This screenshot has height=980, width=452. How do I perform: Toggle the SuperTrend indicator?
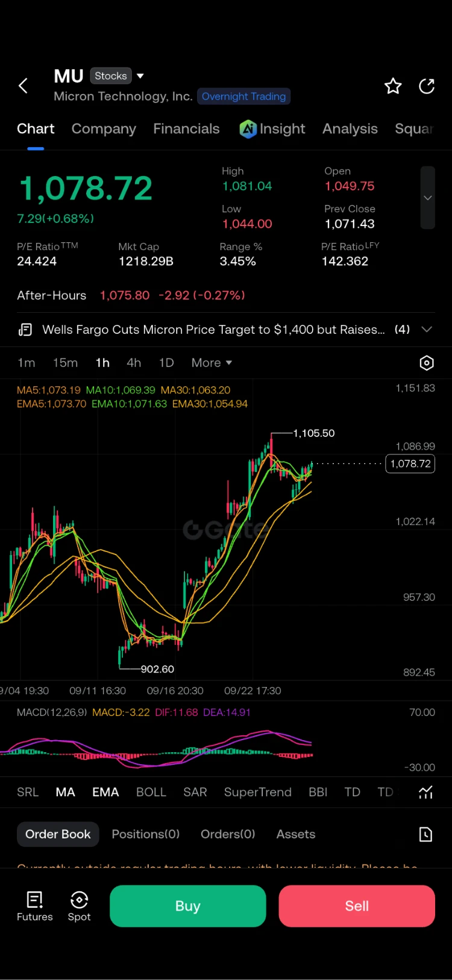[257, 792]
